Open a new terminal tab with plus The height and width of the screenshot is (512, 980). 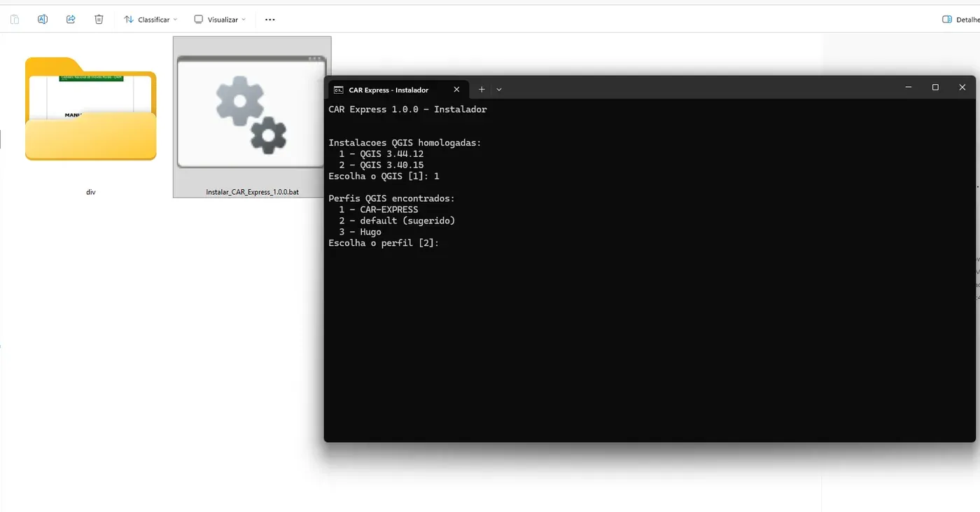pos(482,90)
